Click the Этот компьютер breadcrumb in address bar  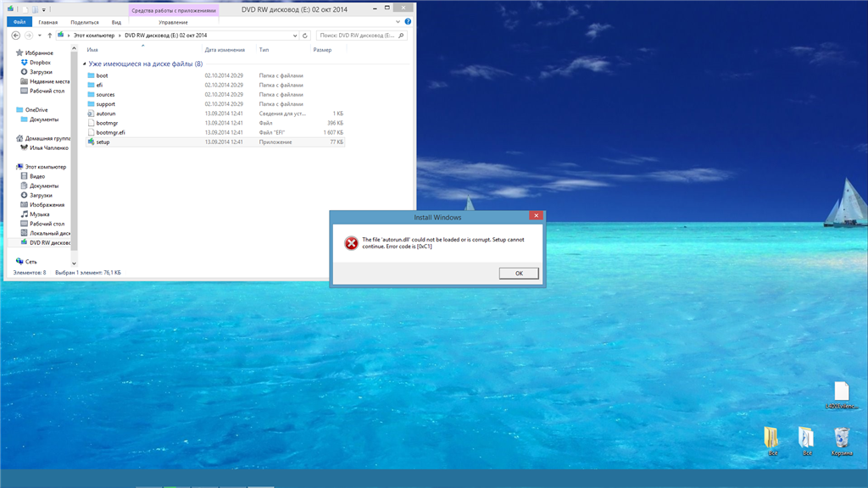coord(94,36)
